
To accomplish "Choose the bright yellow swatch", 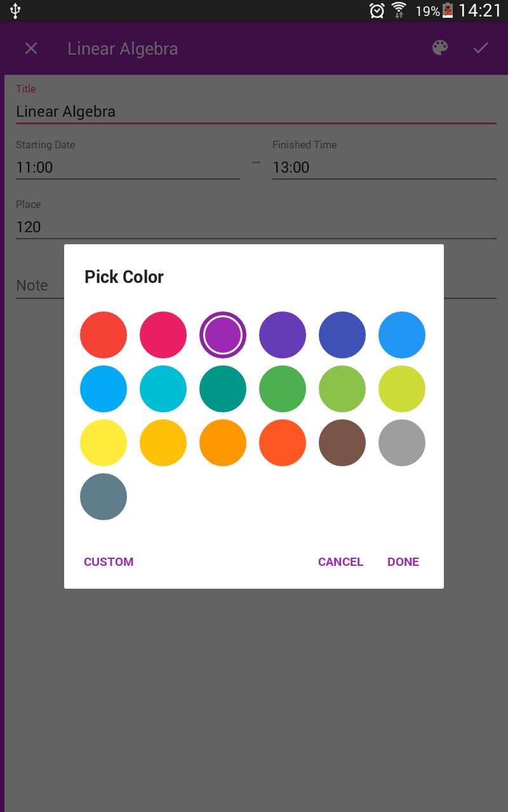I will 104,443.
